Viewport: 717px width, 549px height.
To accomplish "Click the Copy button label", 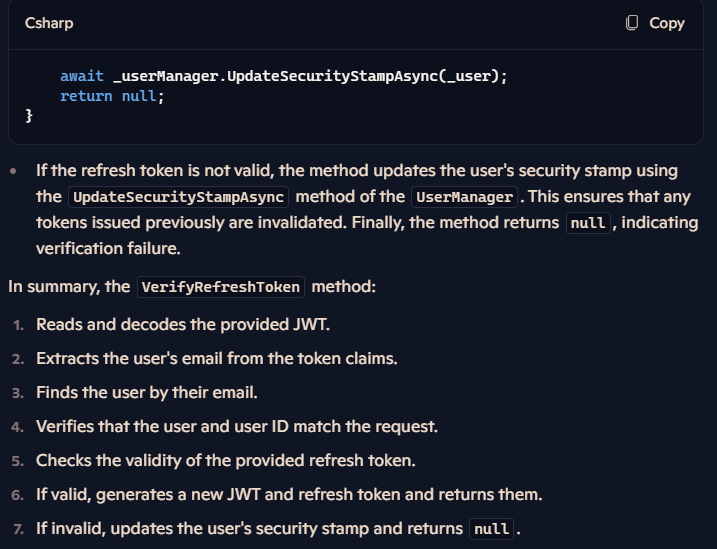I will [667, 23].
